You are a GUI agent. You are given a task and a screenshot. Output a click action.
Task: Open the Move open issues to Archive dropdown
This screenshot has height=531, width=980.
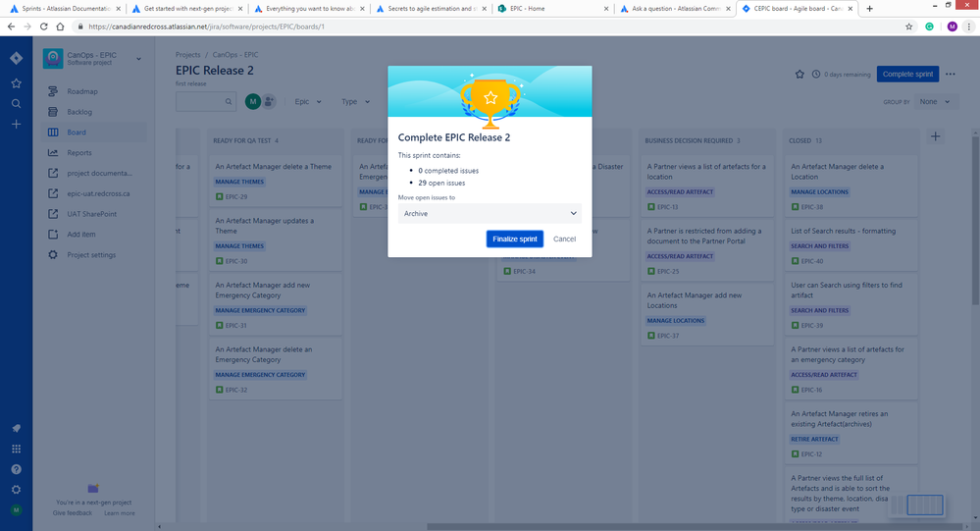pyautogui.click(x=490, y=213)
